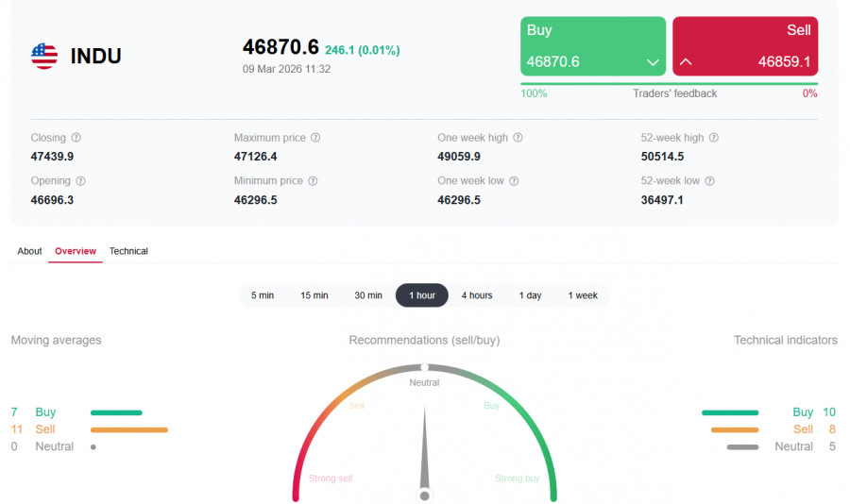Select the 5 min timeframe

tap(263, 295)
